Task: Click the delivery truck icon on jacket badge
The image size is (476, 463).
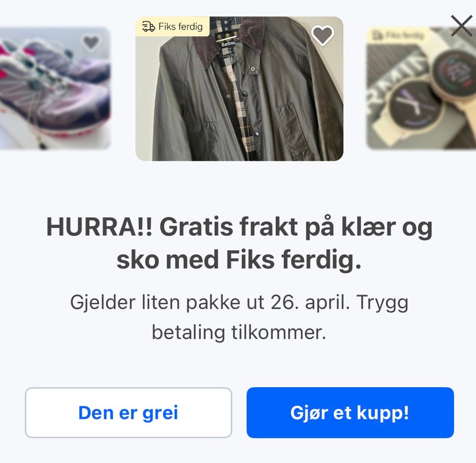Action: (x=148, y=27)
